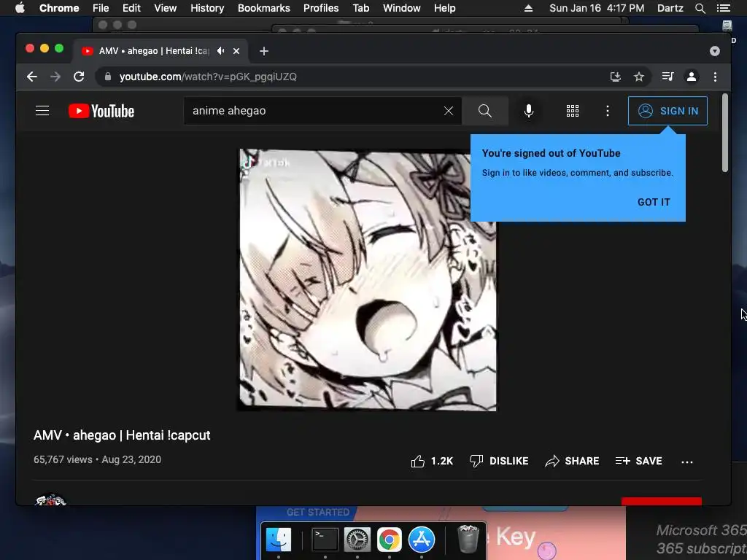View site info via lock icon

108,77
